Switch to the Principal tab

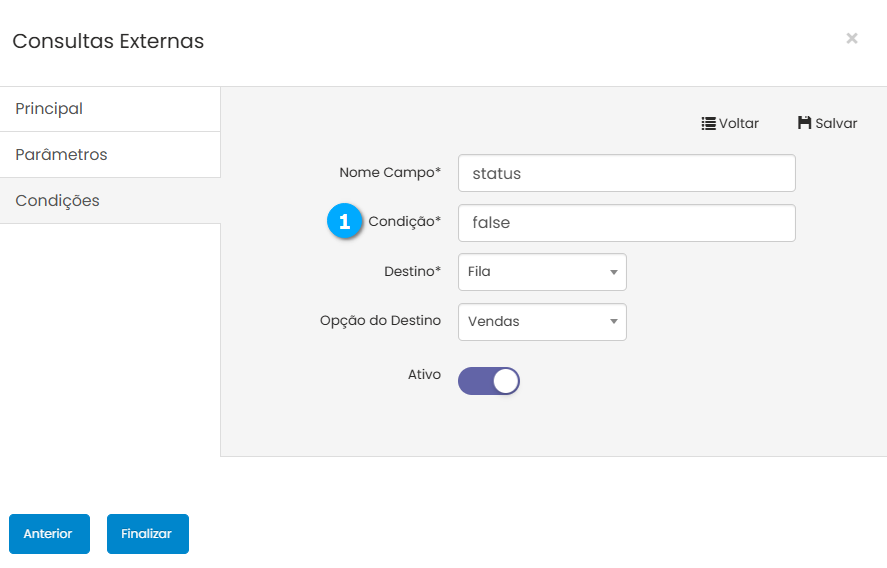[49, 108]
